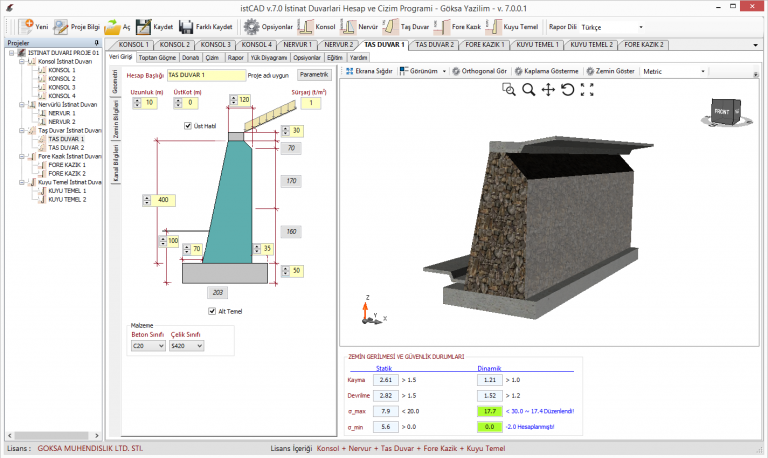Select TAS DUVAR 2 in project tree

pos(66,147)
